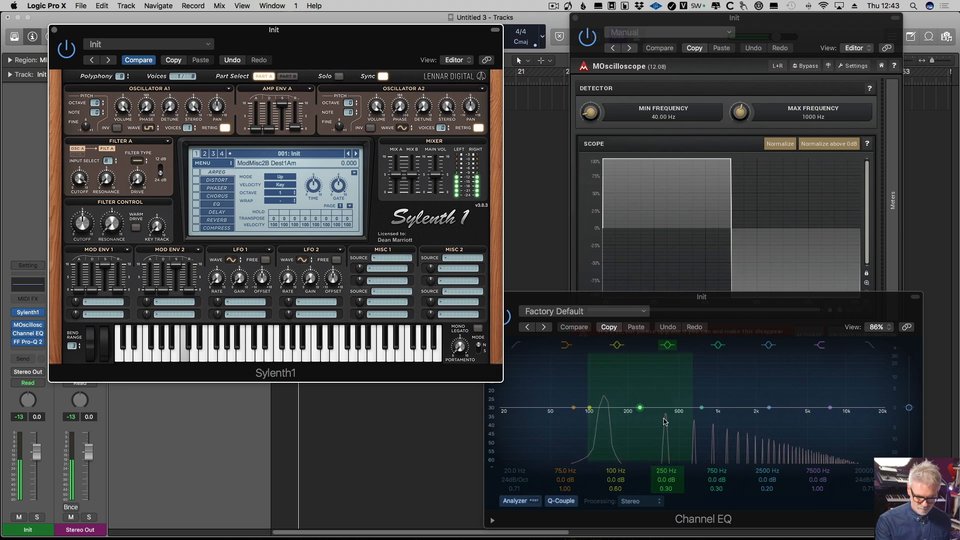The height and width of the screenshot is (540, 960).
Task: Select Channel EQ low shelf band icon
Action: 566,345
